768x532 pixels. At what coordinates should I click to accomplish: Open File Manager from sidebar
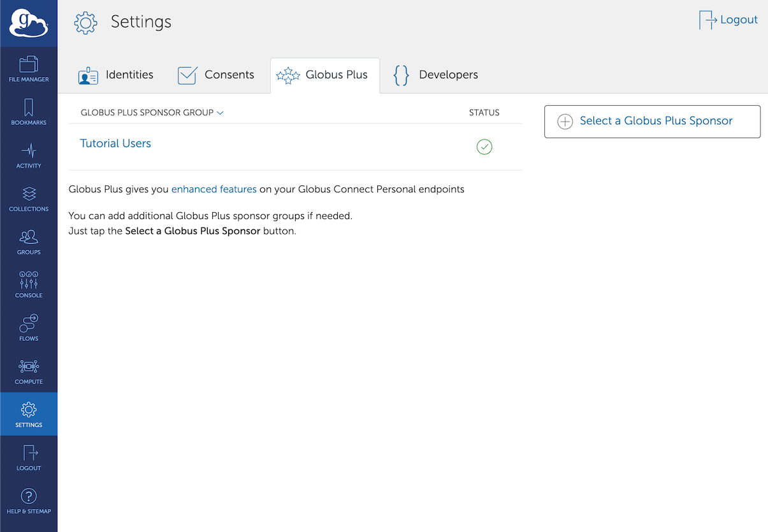tap(29, 69)
